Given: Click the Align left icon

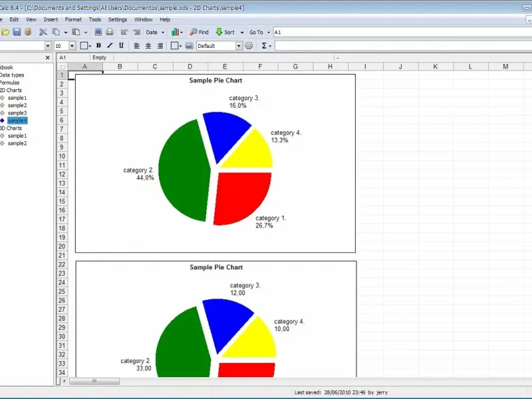Looking at the screenshot, I should tap(137, 46).
